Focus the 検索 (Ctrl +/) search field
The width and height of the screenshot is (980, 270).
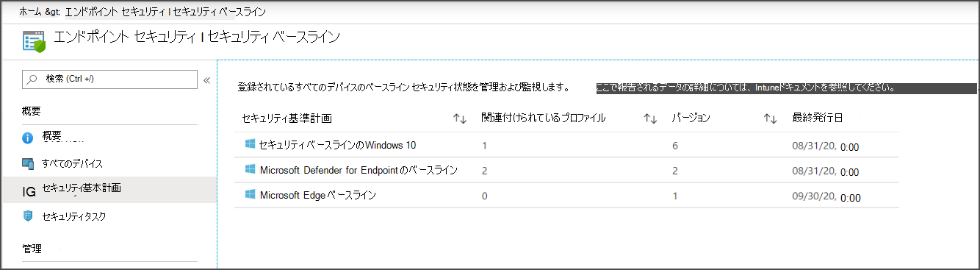click(109, 79)
